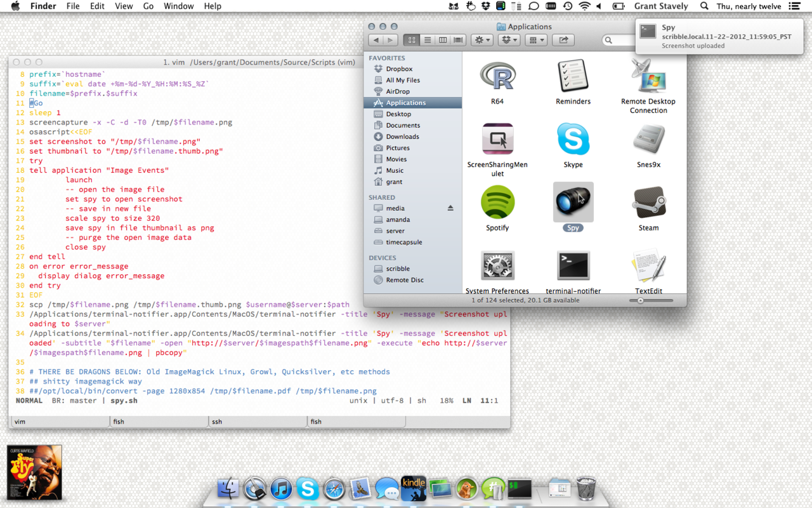Launch Safari from the Dock
Image resolution: width=812 pixels, height=508 pixels.
click(x=334, y=489)
